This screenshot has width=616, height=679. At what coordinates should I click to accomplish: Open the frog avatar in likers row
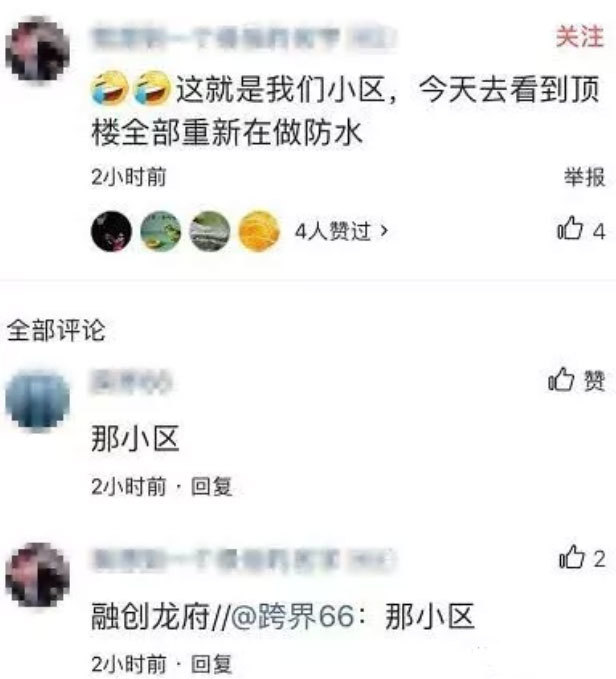point(161,231)
